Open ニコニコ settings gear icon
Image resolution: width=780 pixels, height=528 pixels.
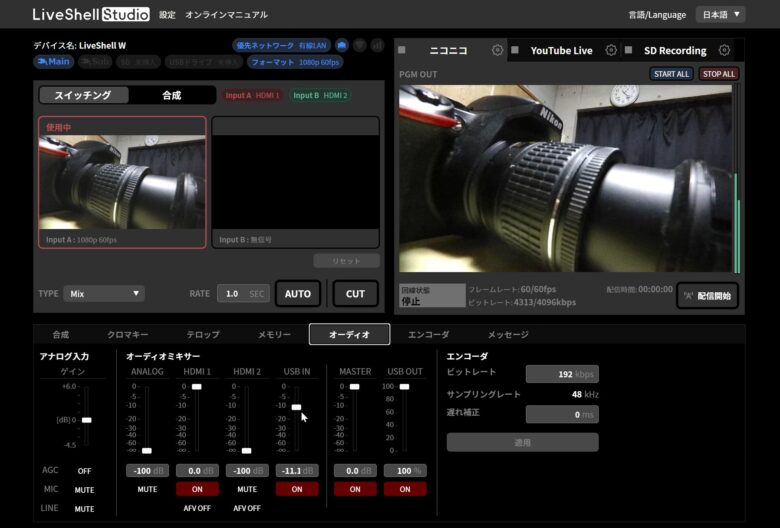point(497,50)
